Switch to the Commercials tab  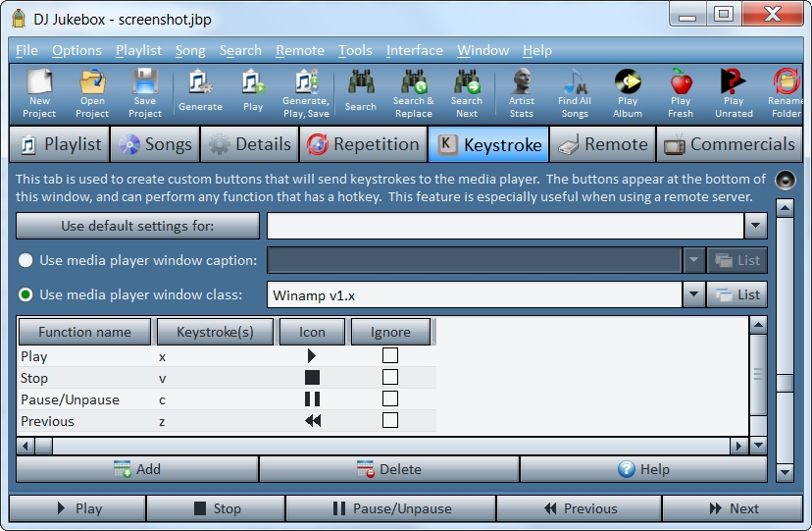pos(730,144)
